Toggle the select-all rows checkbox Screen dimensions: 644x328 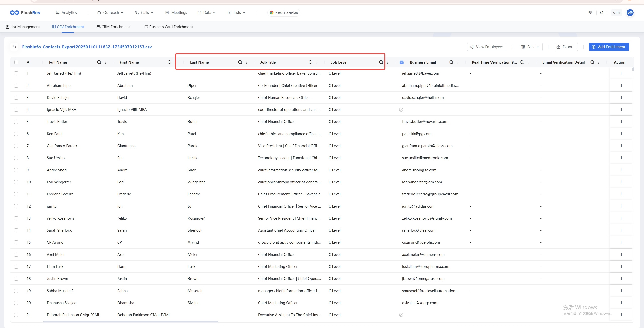pos(16,62)
